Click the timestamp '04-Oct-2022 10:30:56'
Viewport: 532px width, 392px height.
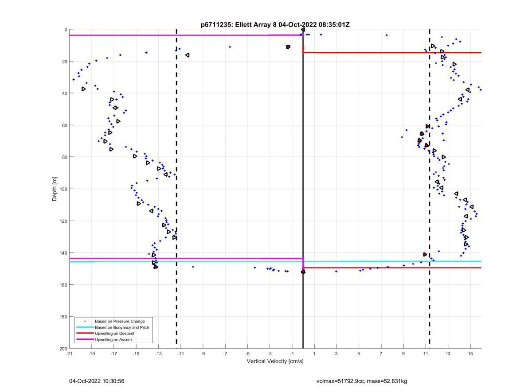point(97,381)
